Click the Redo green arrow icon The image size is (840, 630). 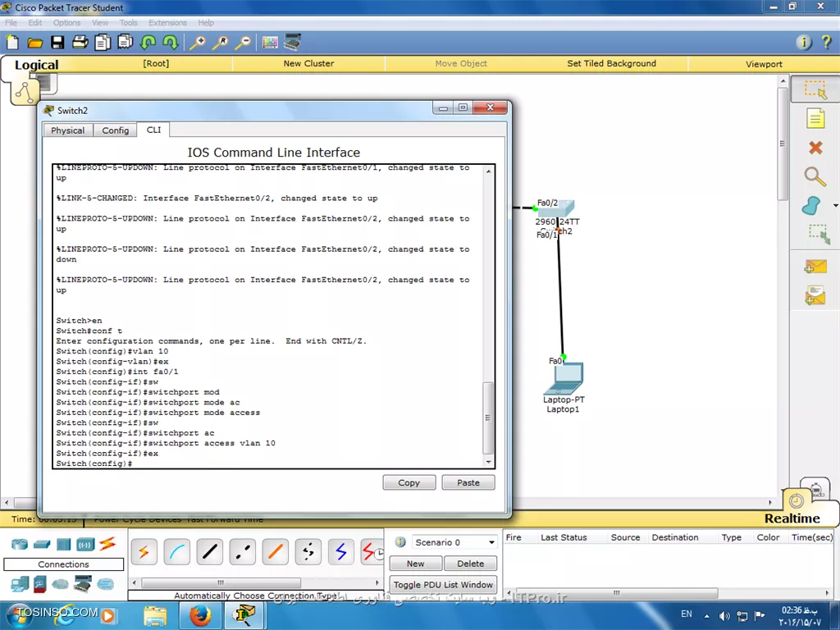pos(171,43)
